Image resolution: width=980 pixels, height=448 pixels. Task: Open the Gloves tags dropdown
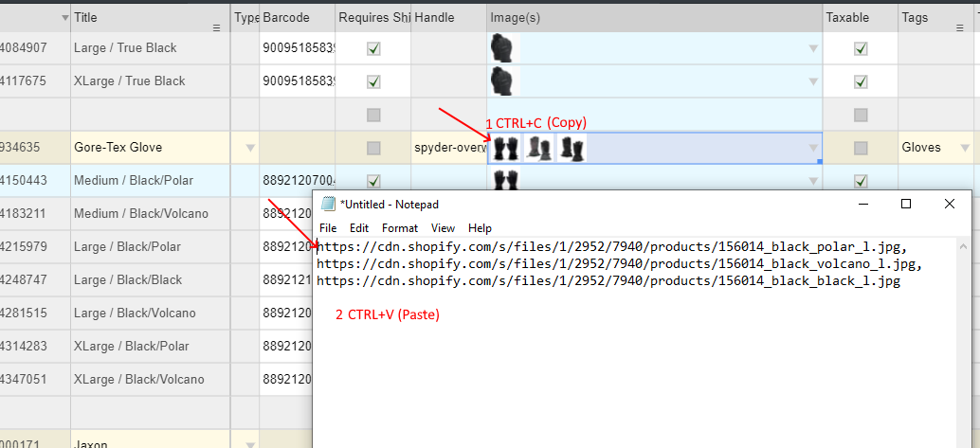coord(965,148)
